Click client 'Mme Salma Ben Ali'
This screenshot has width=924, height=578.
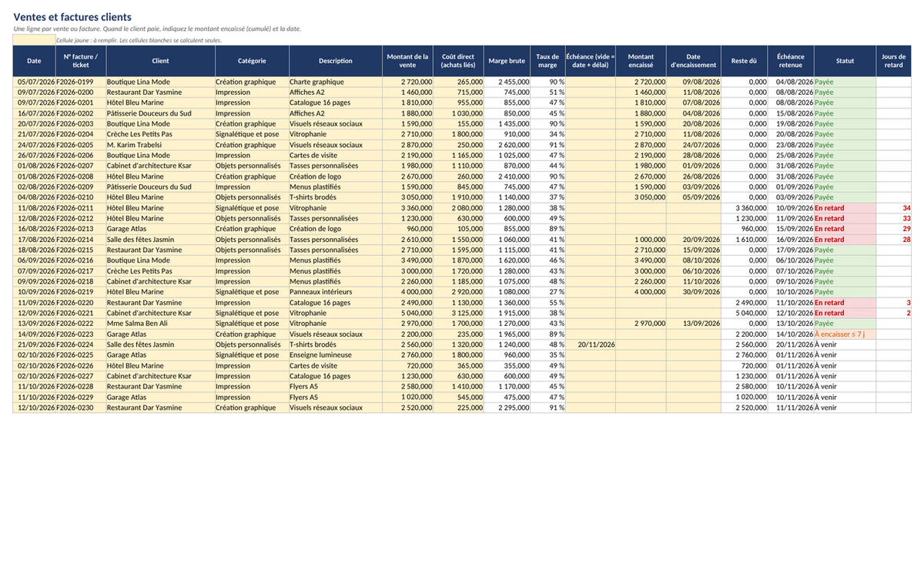(x=160, y=324)
